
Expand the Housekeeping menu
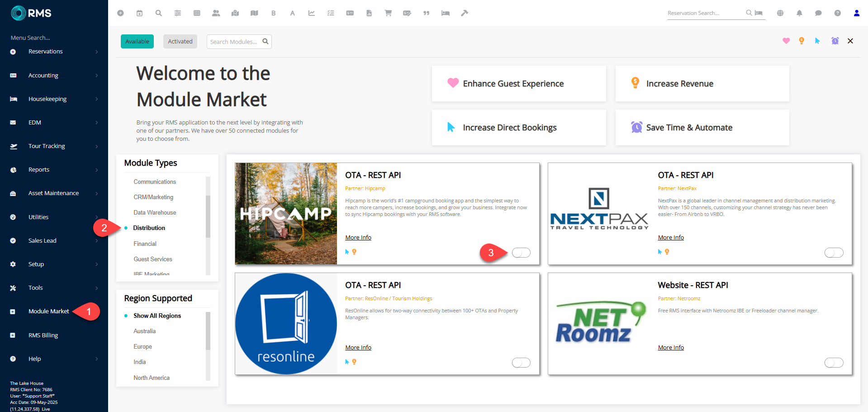pos(54,99)
